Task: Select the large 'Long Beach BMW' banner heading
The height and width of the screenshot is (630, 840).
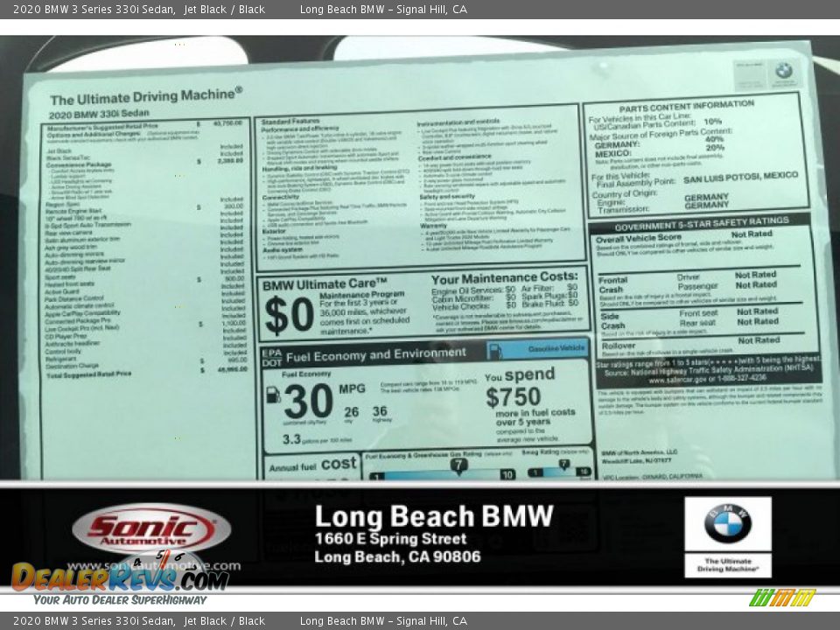Action: pyautogui.click(x=434, y=516)
